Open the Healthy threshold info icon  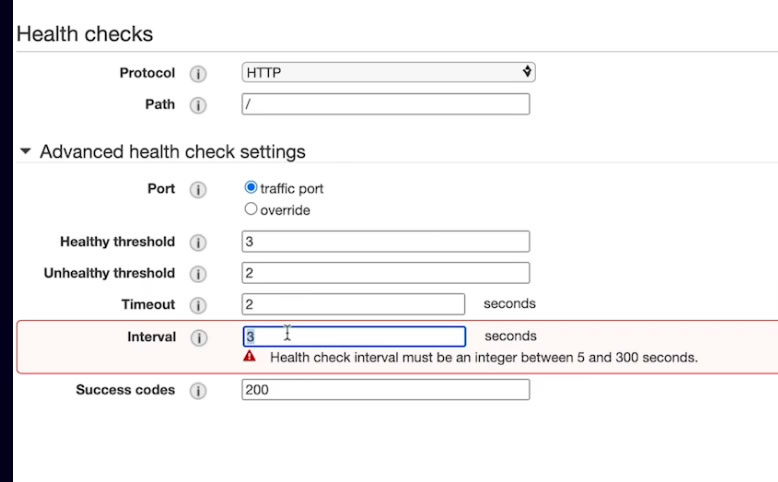point(198,242)
